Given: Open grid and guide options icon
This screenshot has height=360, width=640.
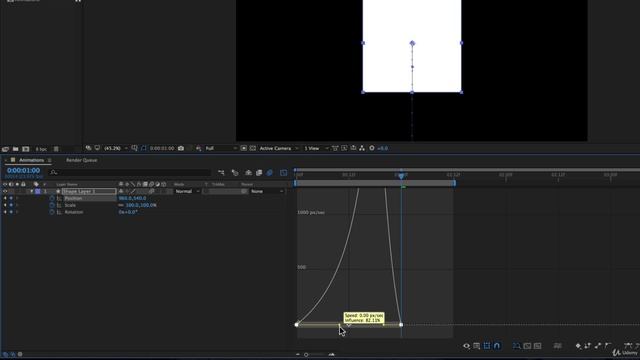Looking at the screenshot, I should [134, 148].
